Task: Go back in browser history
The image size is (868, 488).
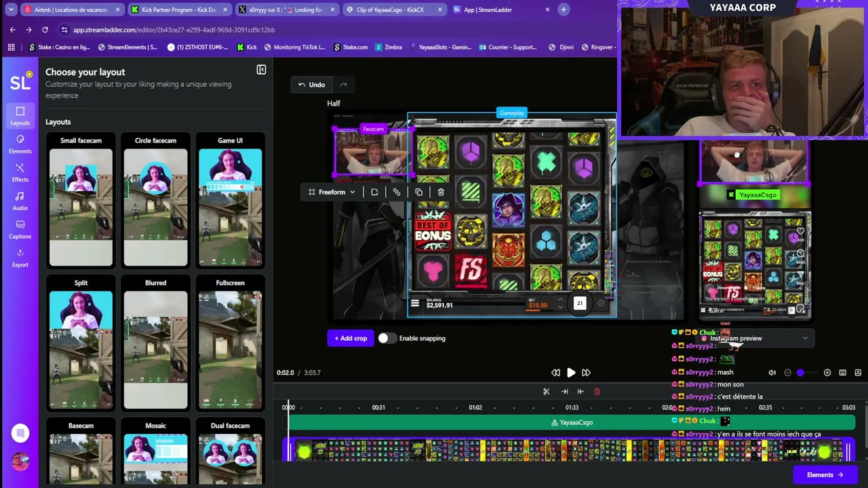Action: pyautogui.click(x=12, y=30)
